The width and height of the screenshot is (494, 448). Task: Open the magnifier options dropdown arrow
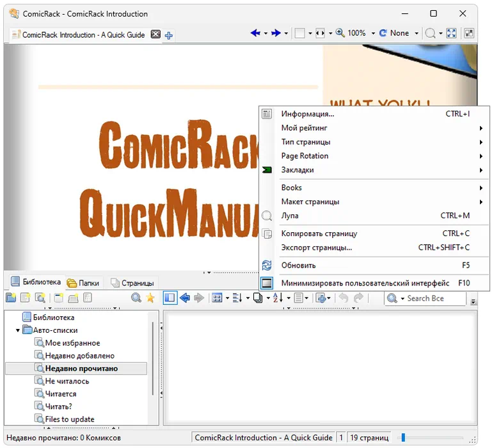pyautogui.click(x=440, y=33)
